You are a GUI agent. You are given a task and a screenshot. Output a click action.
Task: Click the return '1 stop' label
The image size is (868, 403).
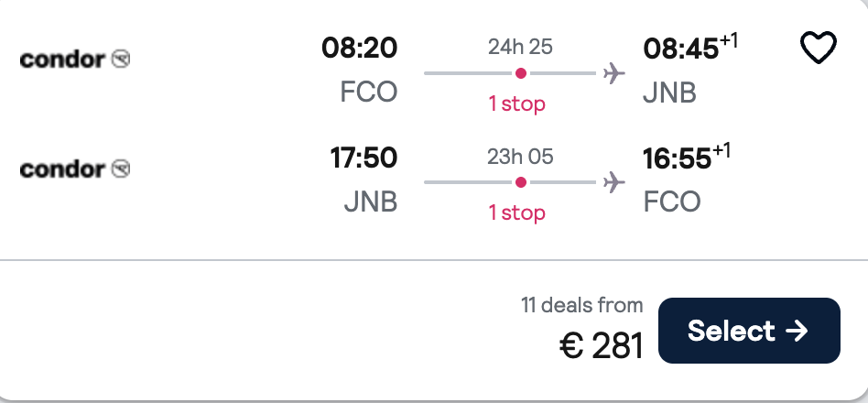(x=517, y=212)
